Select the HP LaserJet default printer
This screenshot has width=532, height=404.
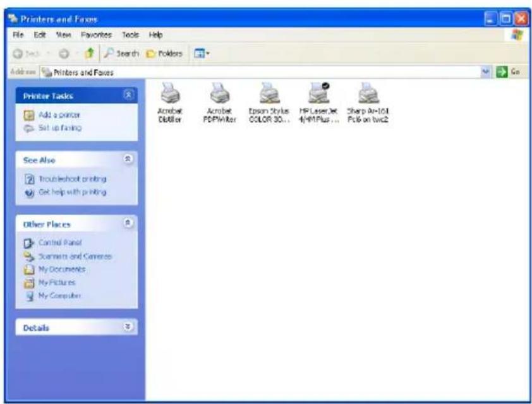(318, 103)
